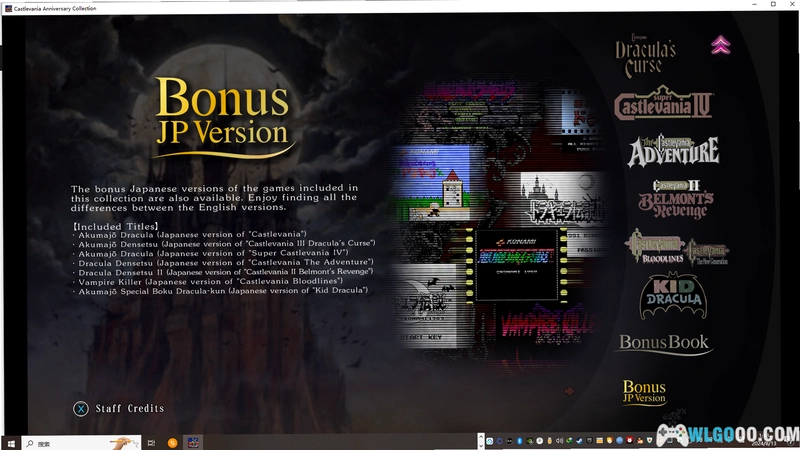The height and width of the screenshot is (450, 800).
Task: Open Task View from the taskbar
Action: [x=151, y=443]
